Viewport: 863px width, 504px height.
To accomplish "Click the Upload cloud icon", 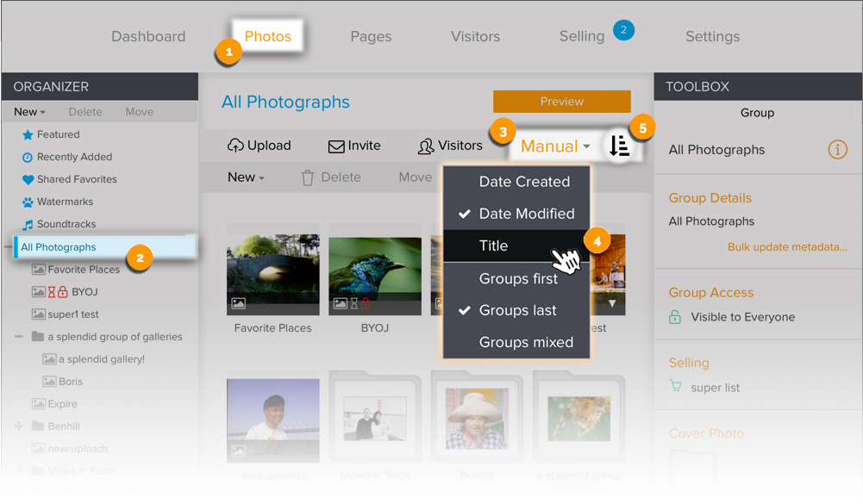I will coord(235,146).
